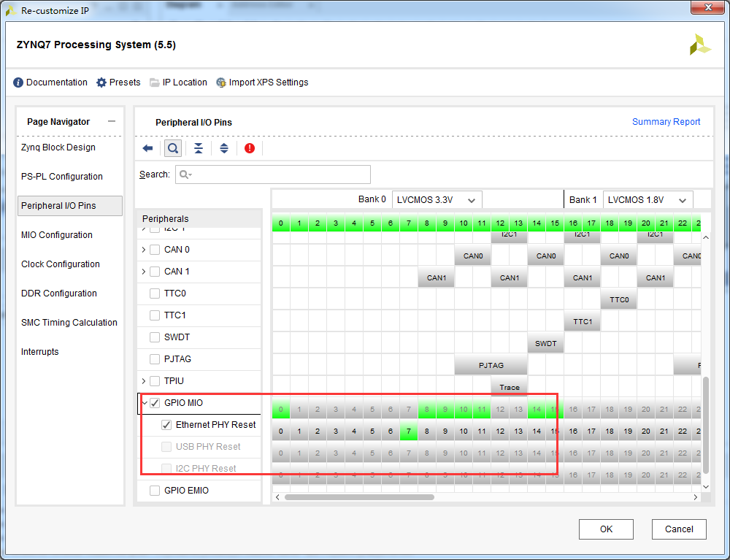Click the vertical scrollbar thumb
Image resolution: width=730 pixels, height=560 pixels.
tap(706, 425)
